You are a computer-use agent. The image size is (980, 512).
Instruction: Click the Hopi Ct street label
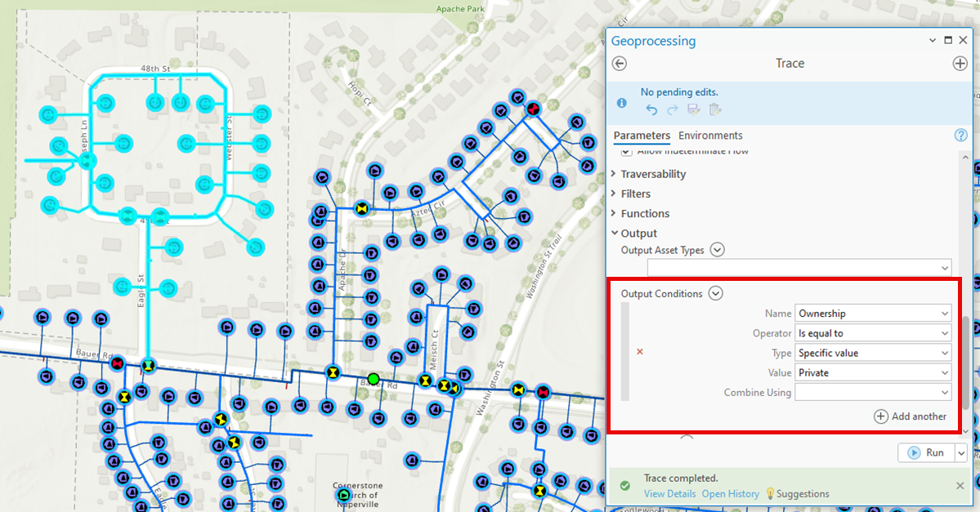(x=360, y=93)
